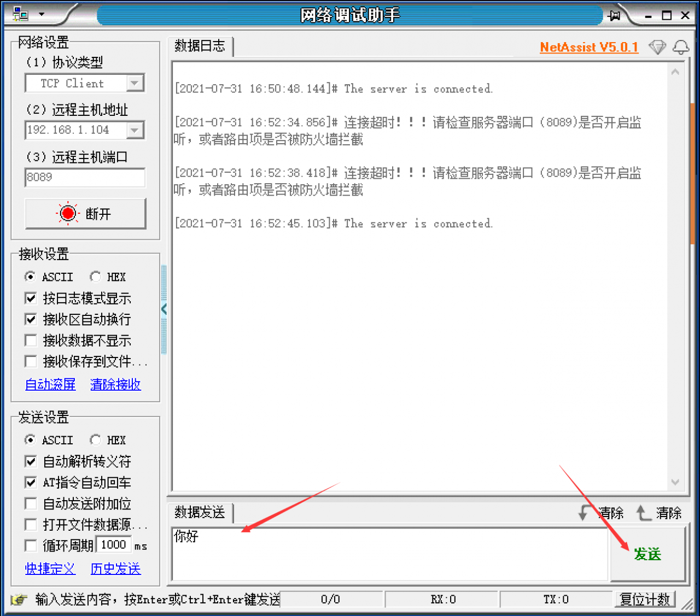The width and height of the screenshot is (700, 616).
Task: Click the 0/0 status bar cell
Action: [330, 600]
